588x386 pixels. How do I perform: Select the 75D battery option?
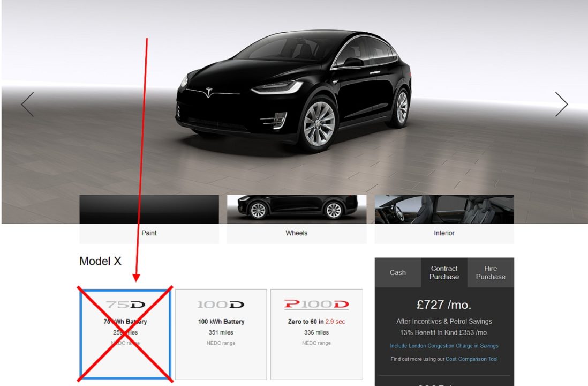125,334
